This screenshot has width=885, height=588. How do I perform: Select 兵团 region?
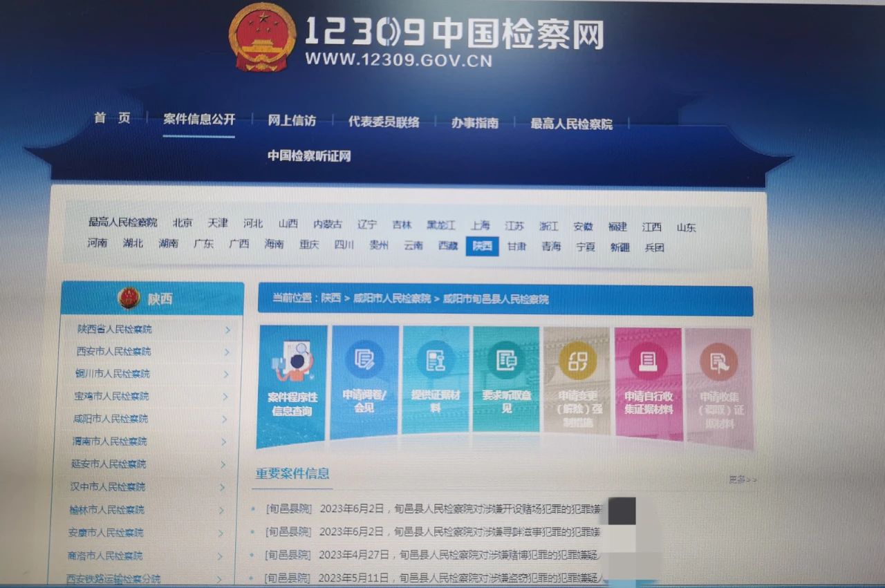coord(655,247)
